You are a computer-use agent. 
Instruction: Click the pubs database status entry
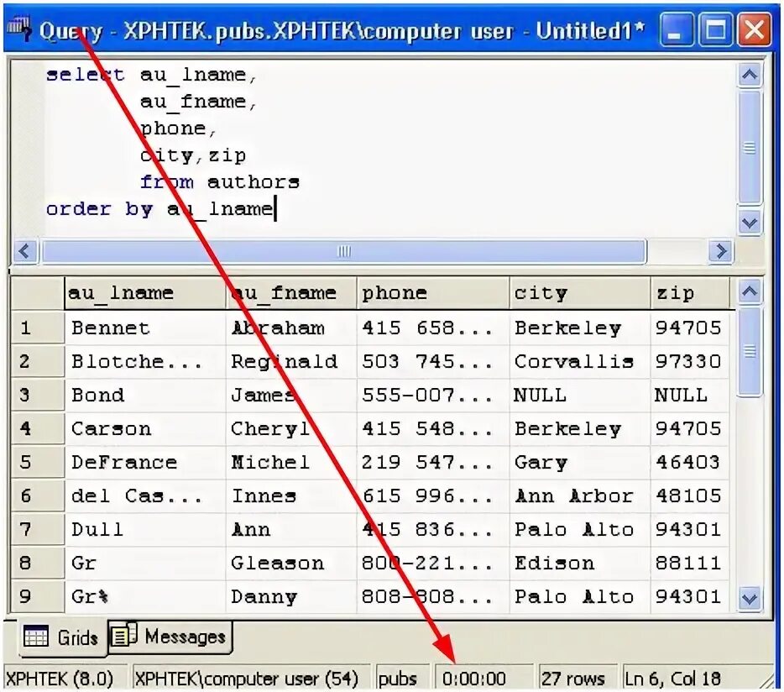click(x=402, y=679)
